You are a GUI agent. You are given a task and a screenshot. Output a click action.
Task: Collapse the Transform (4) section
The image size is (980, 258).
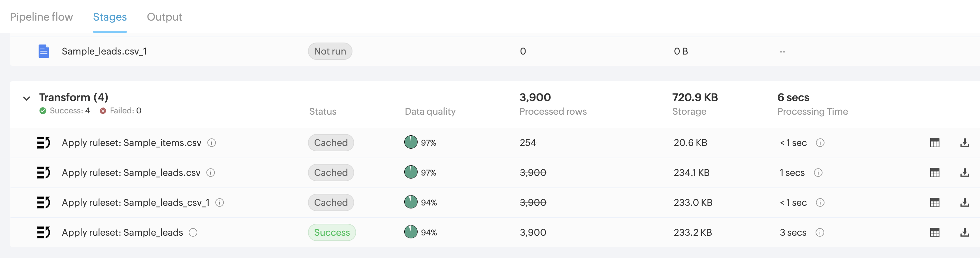point(27,98)
